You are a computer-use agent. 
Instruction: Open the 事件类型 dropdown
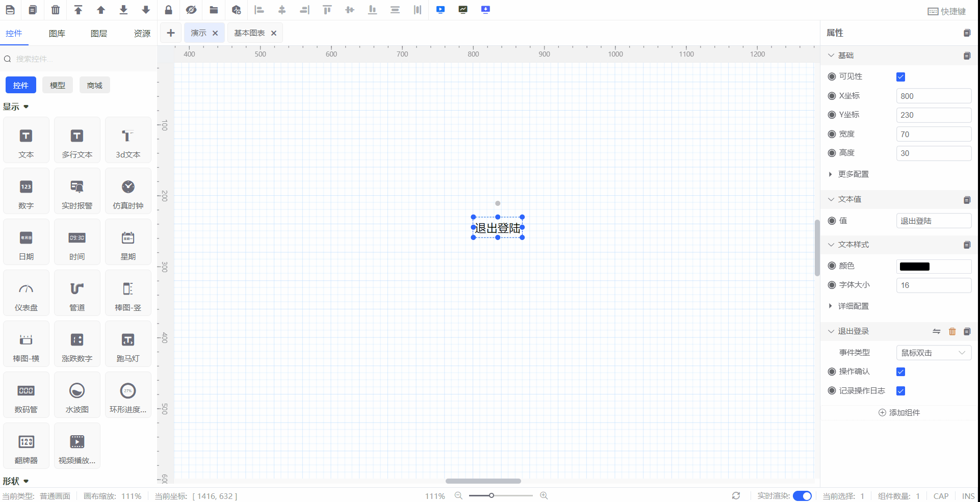[933, 353]
